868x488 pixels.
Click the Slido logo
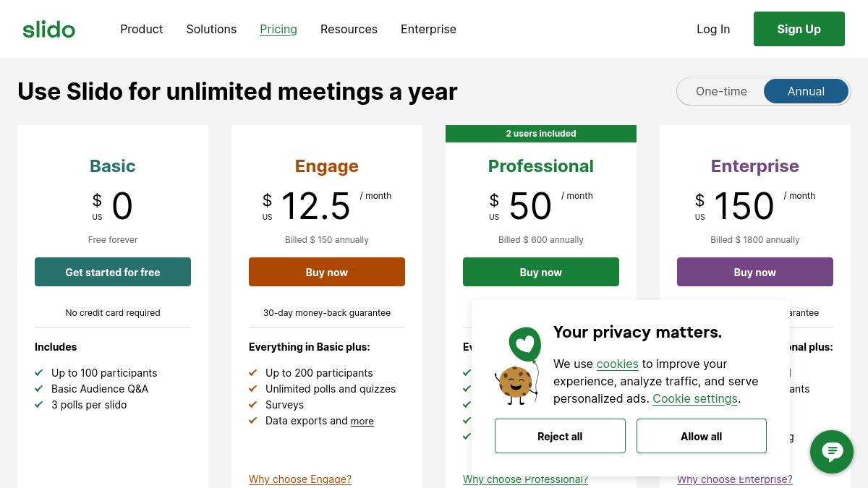[x=49, y=30]
